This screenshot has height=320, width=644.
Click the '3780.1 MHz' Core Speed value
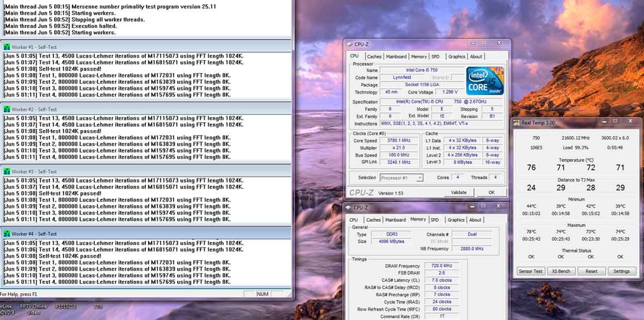click(400, 140)
